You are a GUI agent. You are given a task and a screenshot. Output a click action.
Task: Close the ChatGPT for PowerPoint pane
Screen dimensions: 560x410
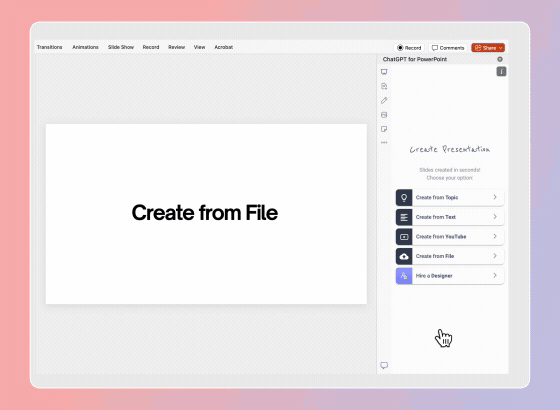coord(500,59)
